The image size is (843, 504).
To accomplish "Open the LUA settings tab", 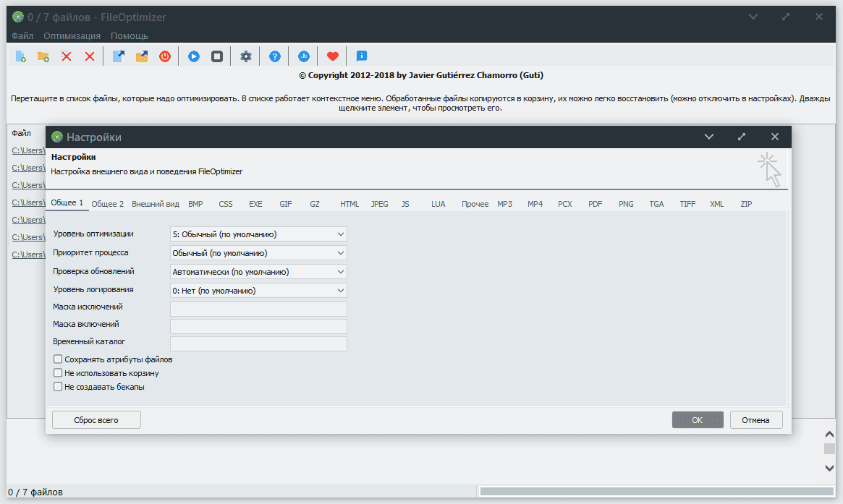I will coord(439,204).
